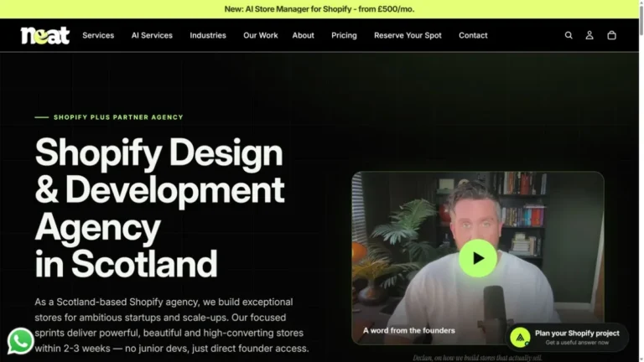This screenshot has height=362, width=644.
Task: Open the About menu item
Action: point(303,35)
